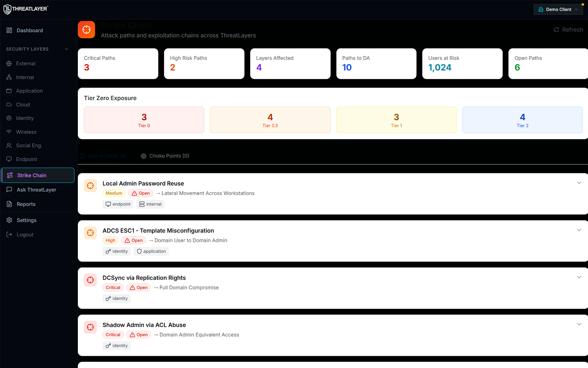Click the crosshair icon beside Strike Chain header
The width and height of the screenshot is (588, 368).
click(x=86, y=29)
